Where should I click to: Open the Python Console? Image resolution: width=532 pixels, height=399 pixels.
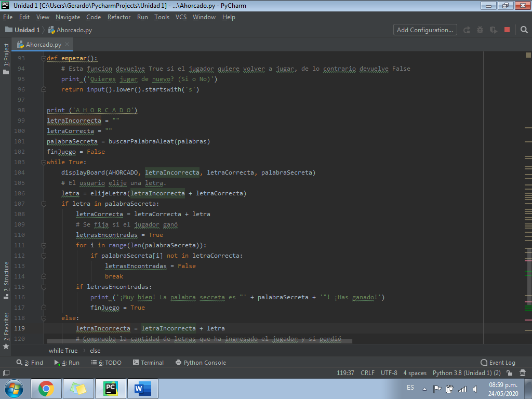pos(201,362)
